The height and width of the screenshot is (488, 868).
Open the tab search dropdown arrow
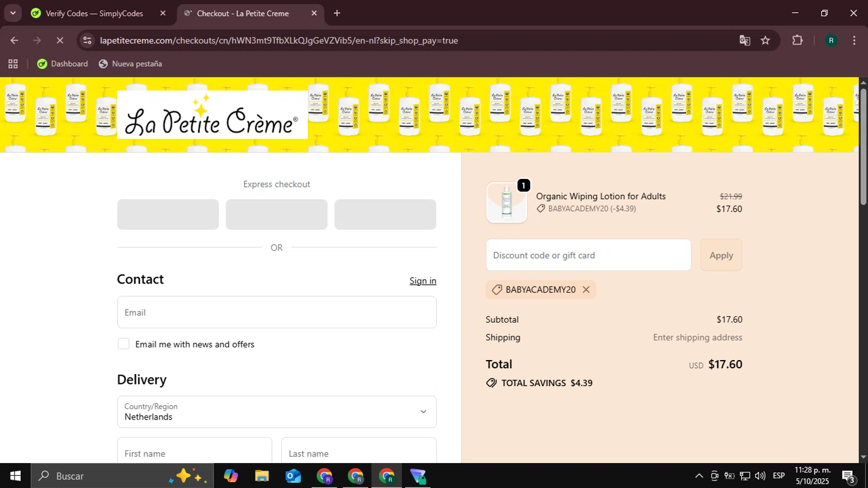(13, 13)
